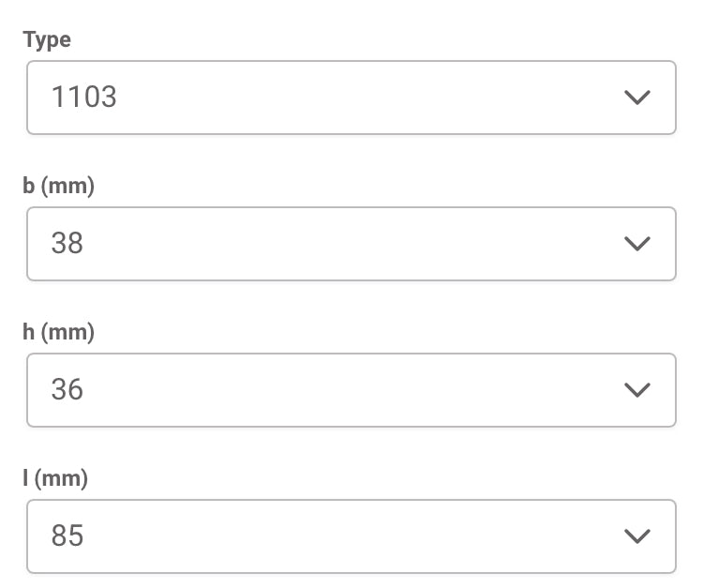Click the down chevron in l (mm) field
This screenshot has height=588, width=703.
(636, 536)
